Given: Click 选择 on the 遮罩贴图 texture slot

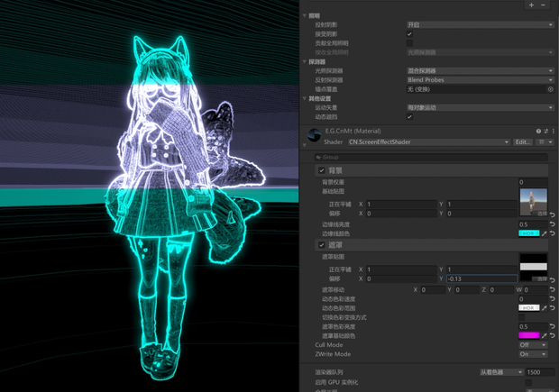Looking at the screenshot, I should (x=542, y=278).
